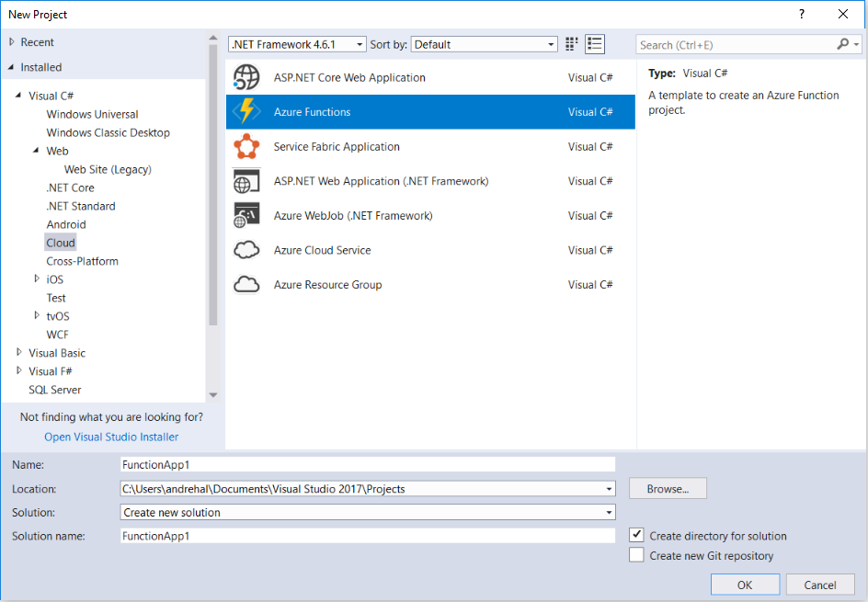Select Windows Universal under Visual C#
The height and width of the screenshot is (602, 868).
[x=91, y=114]
